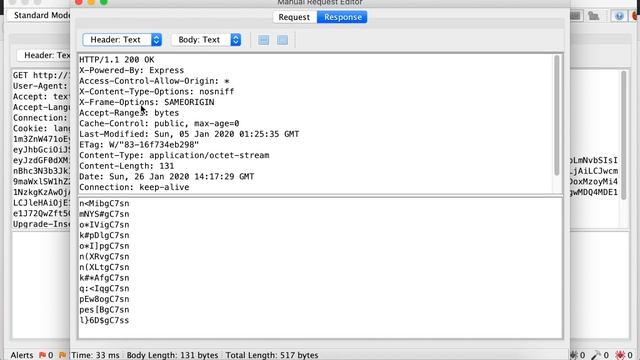Image resolution: width=640 pixels, height=360 pixels.
Task: Click the background window's right scrollbar
Action: point(623,135)
